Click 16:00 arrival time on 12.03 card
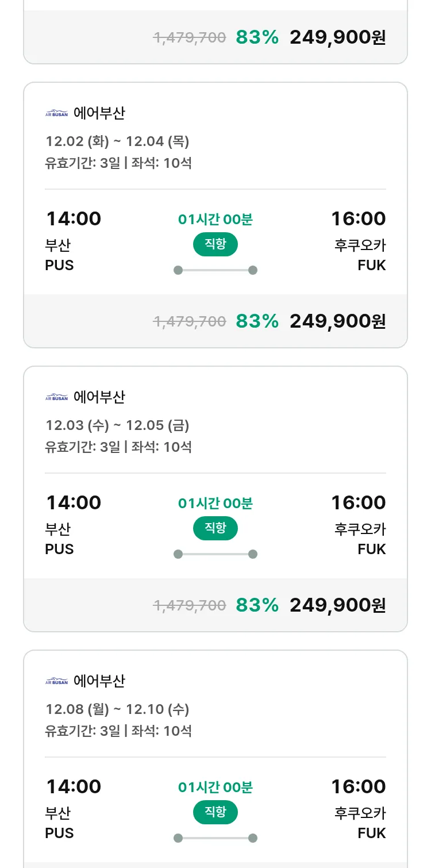The width and height of the screenshot is (431, 868). [x=358, y=503]
